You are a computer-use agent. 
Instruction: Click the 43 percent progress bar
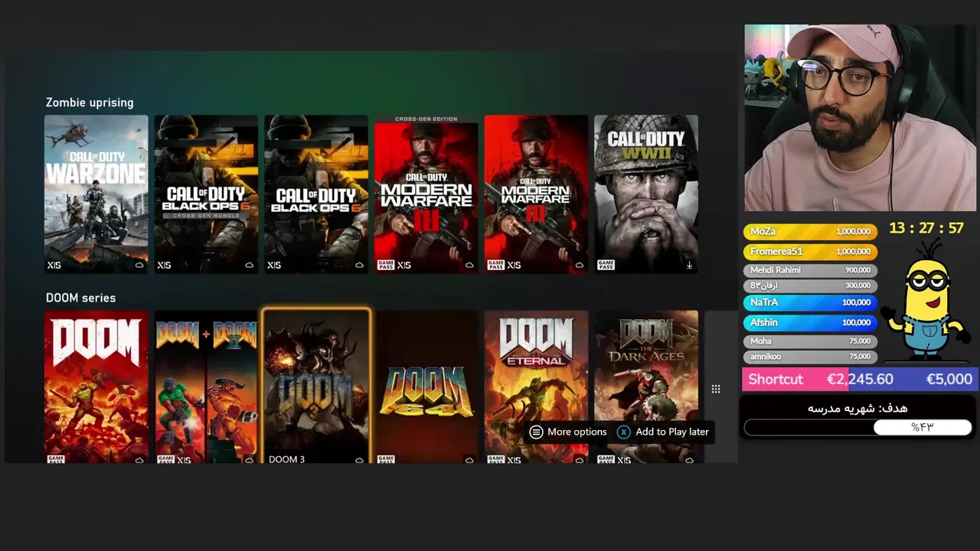point(857,427)
